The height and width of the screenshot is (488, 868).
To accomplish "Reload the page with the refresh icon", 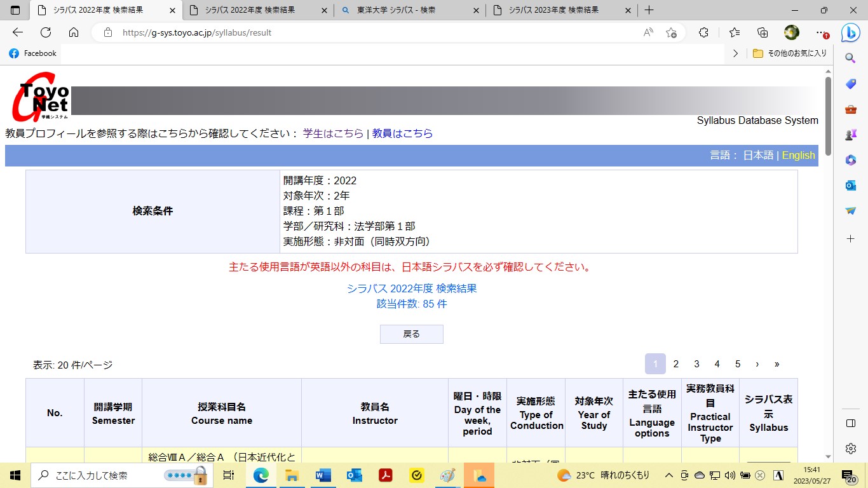I will click(46, 32).
